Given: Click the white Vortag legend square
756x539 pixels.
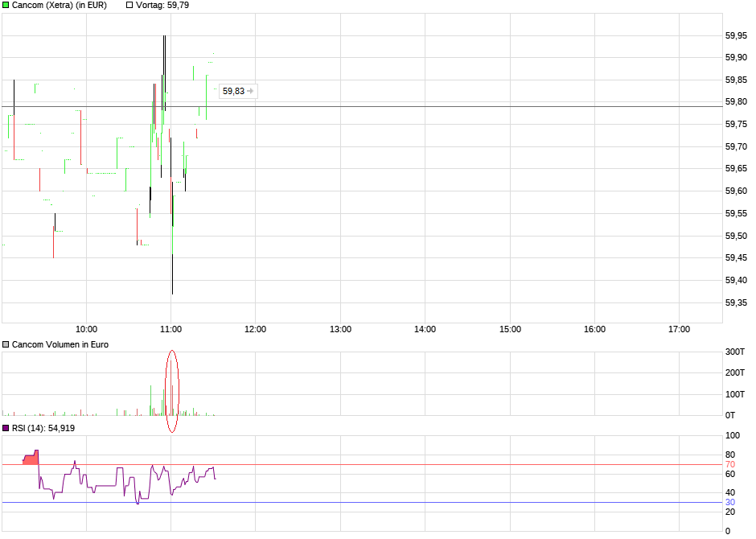Looking at the screenshot, I should coord(129,6).
